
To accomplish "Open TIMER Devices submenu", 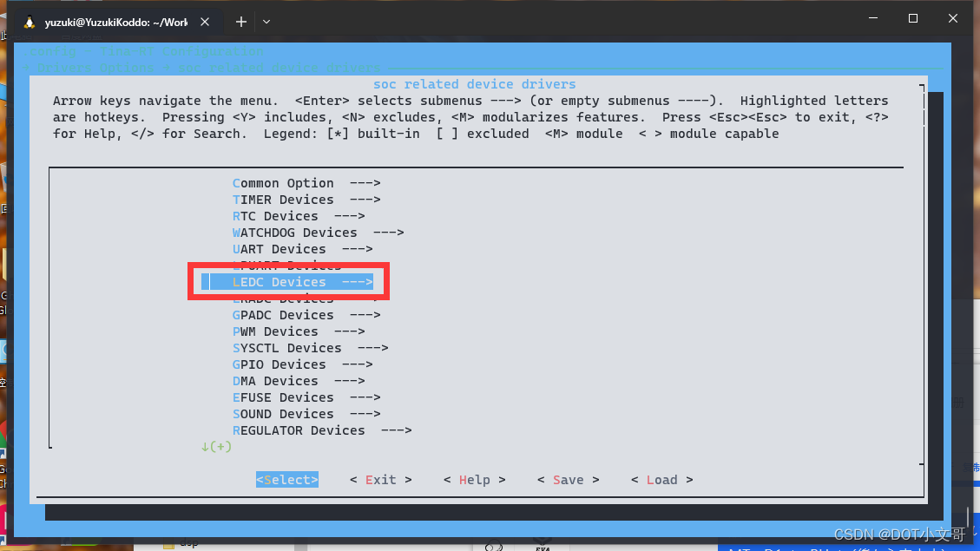I will point(306,200).
